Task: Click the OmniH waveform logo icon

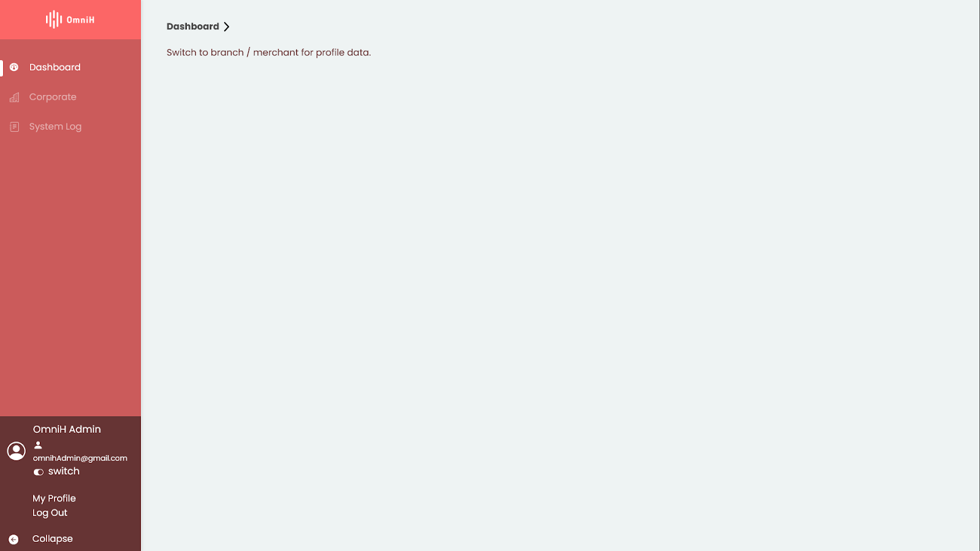Action: [54, 20]
